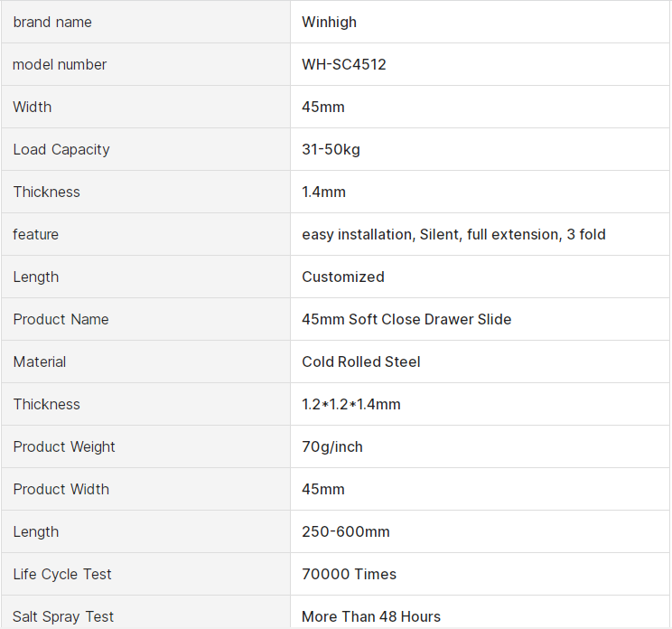The image size is (672, 629).
Task: Click the 'feature' row label
Action: [x=35, y=234]
